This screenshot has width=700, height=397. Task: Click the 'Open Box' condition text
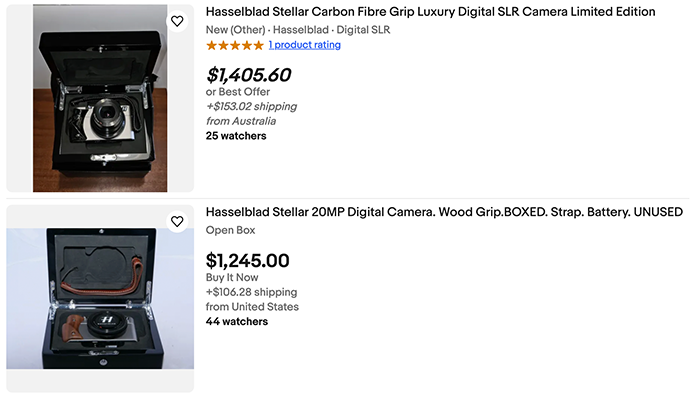coord(230,230)
